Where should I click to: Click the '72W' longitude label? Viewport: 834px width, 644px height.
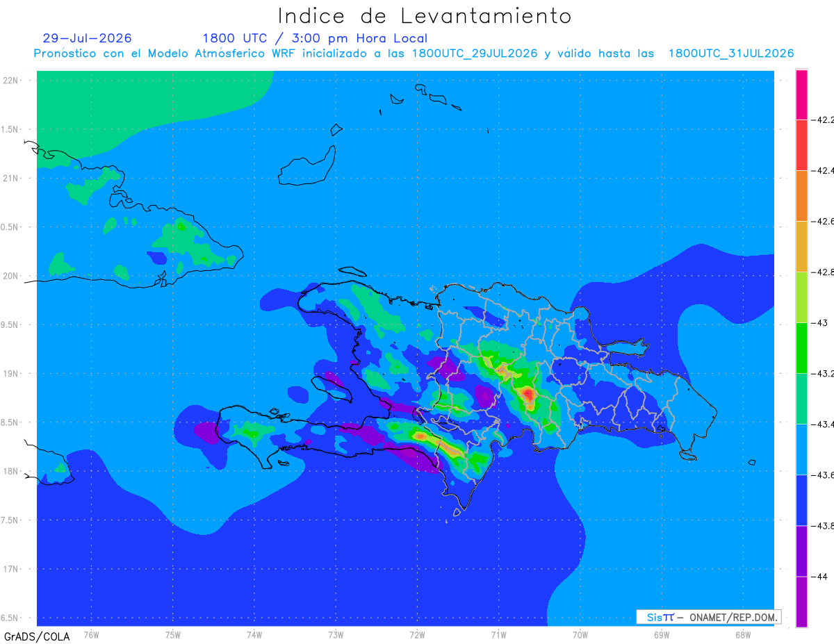coord(417,634)
